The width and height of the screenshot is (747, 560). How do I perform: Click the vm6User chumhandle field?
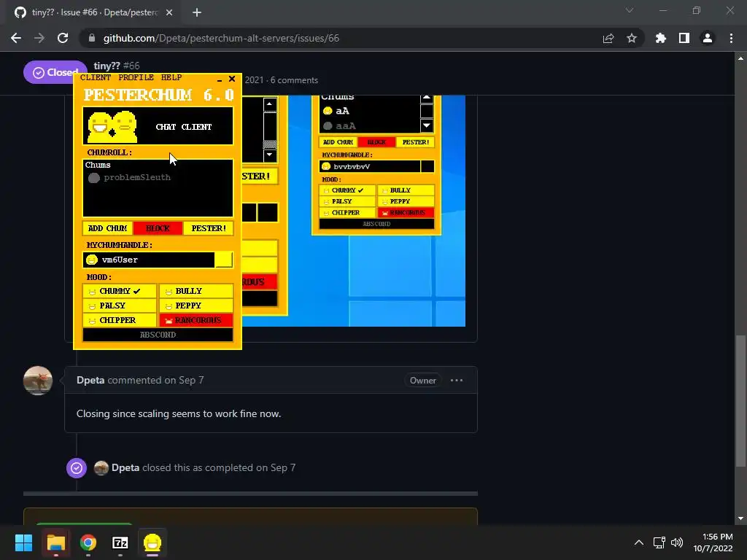click(x=149, y=260)
